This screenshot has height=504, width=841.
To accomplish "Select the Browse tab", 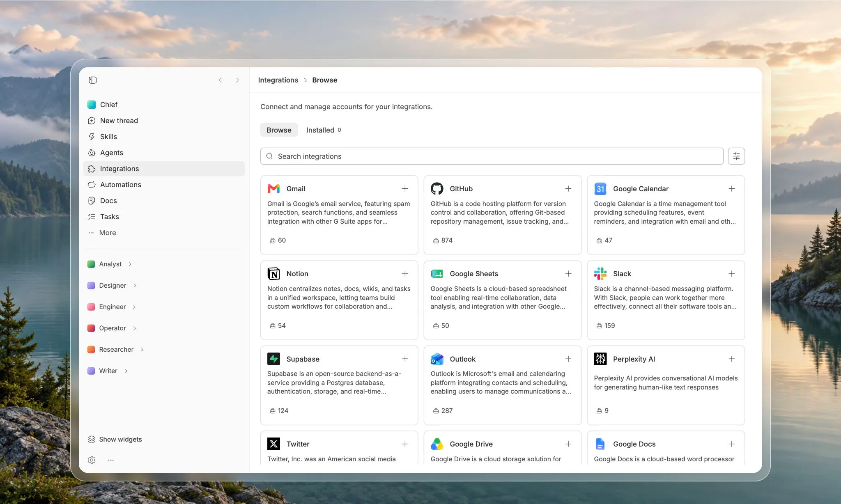I will click(279, 130).
